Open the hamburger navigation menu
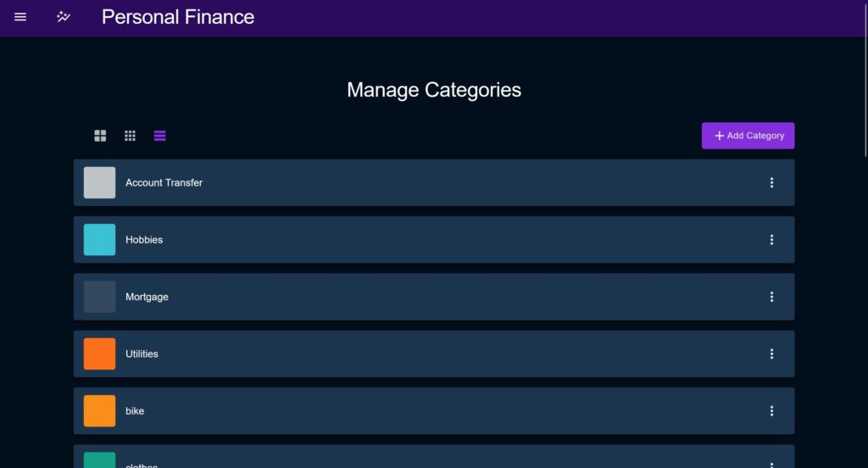Image resolution: width=868 pixels, height=468 pixels. [x=20, y=17]
